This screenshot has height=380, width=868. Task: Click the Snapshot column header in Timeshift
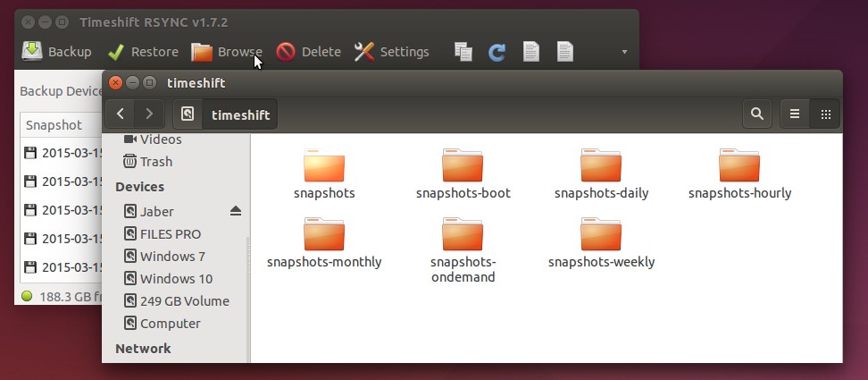click(61, 124)
